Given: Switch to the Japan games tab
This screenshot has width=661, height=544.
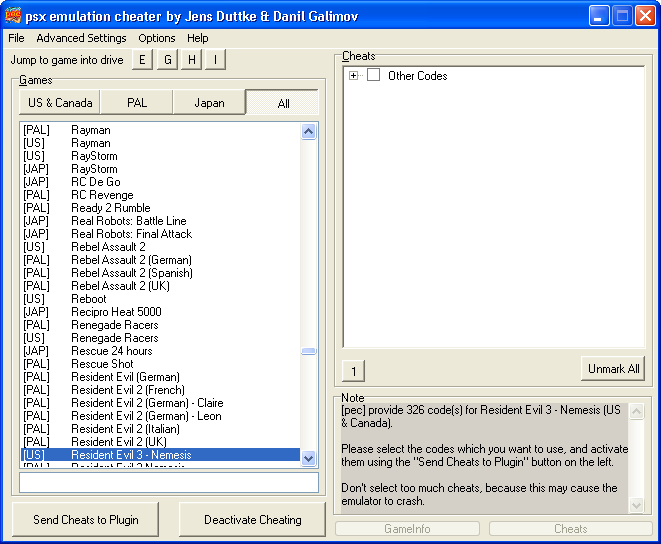Looking at the screenshot, I should tap(210, 102).
